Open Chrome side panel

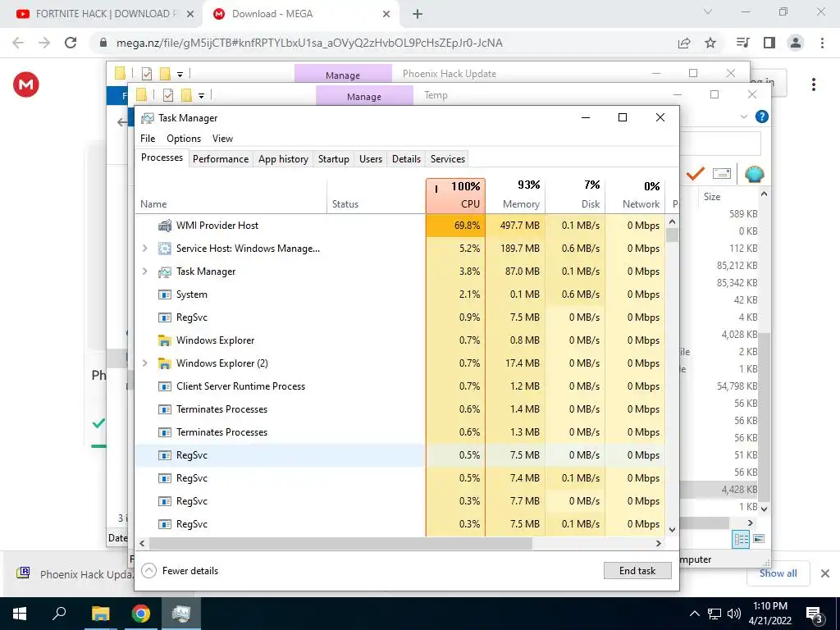click(x=769, y=43)
